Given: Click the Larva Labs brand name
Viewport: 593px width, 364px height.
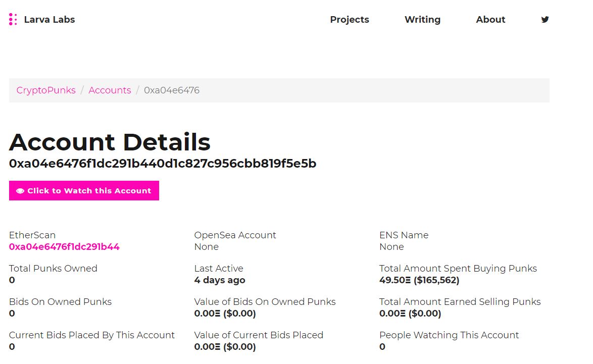Looking at the screenshot, I should tap(50, 20).
